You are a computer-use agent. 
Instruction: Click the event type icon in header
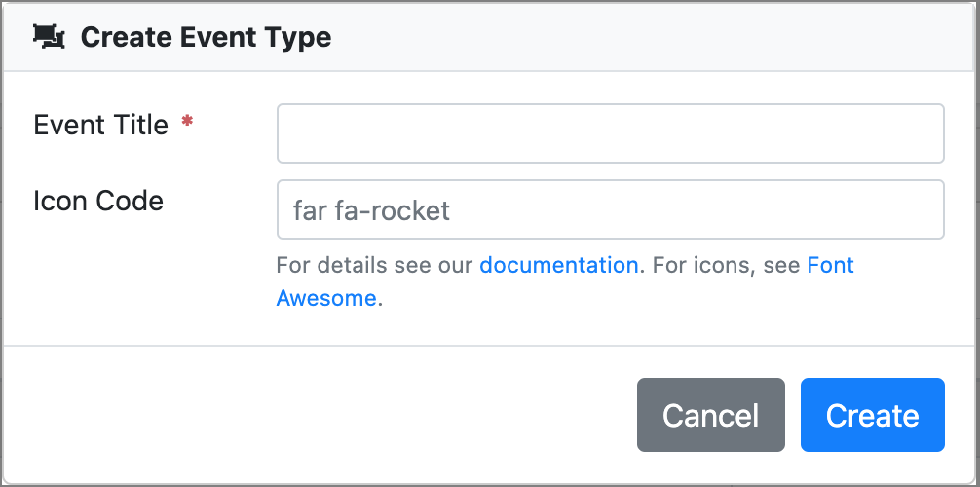[49, 37]
